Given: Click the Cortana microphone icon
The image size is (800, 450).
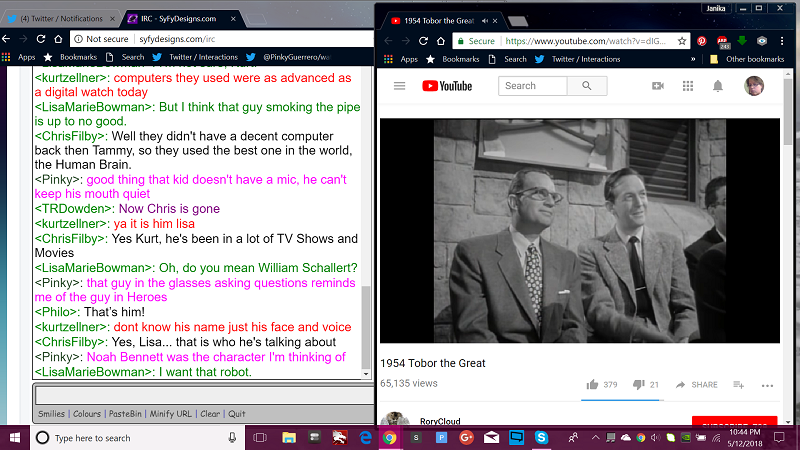Looking at the screenshot, I should click(232, 438).
